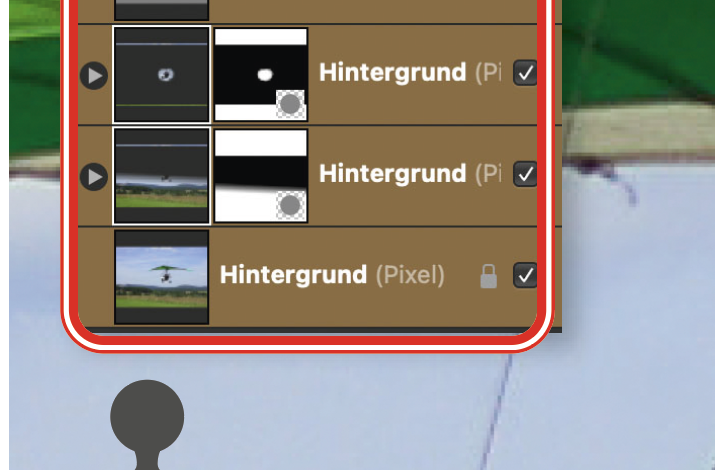The height and width of the screenshot is (470, 727).
Task: Toggle visibility of locked Hintergrund (Pixel) layer
Action: point(525,275)
